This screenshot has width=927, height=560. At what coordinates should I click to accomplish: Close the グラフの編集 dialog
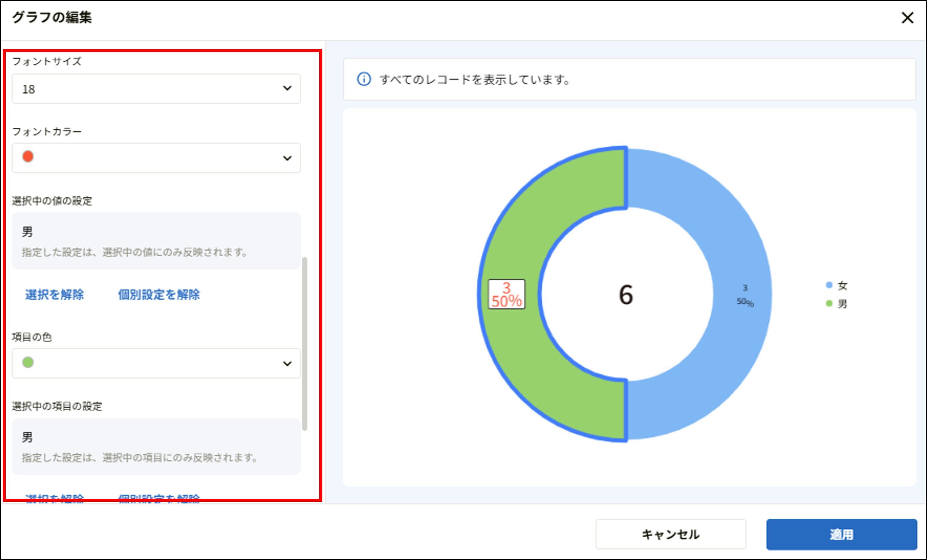pyautogui.click(x=907, y=18)
